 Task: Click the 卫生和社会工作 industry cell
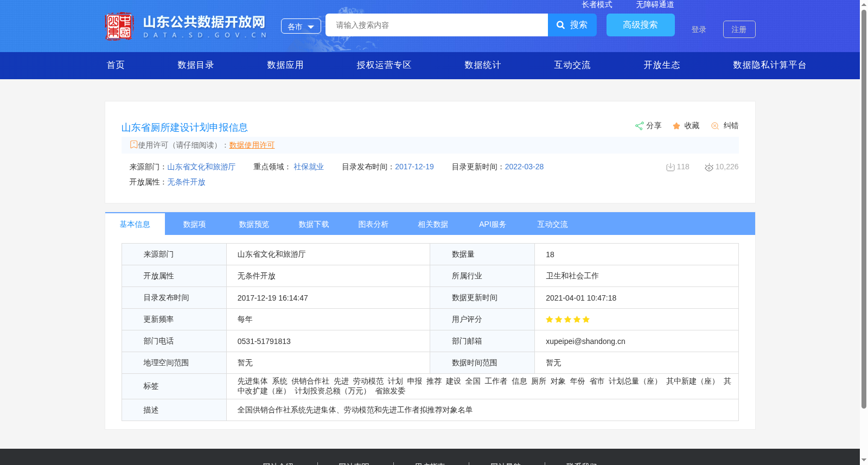coord(636,276)
